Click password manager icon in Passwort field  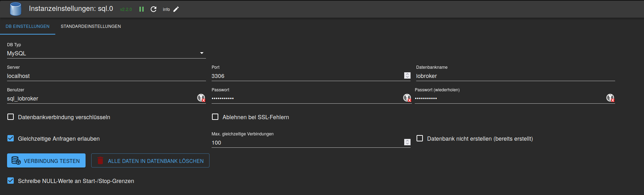tap(407, 98)
